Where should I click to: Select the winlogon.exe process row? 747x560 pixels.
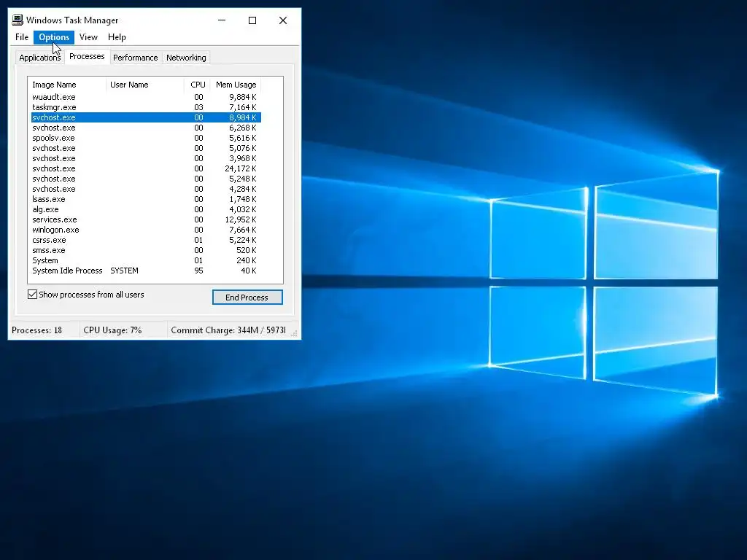[x=144, y=230]
